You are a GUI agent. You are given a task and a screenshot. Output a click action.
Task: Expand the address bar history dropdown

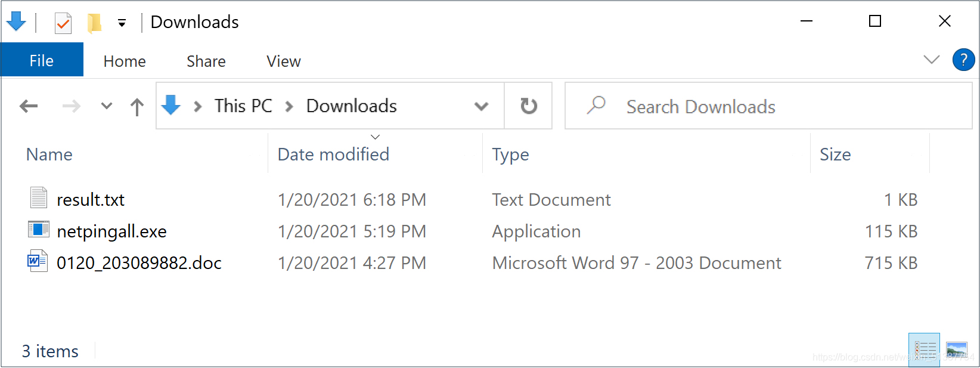(x=481, y=107)
